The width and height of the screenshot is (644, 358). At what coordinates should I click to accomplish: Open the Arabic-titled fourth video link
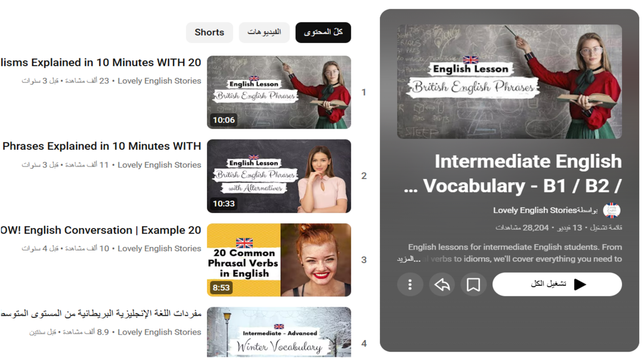[x=100, y=314]
